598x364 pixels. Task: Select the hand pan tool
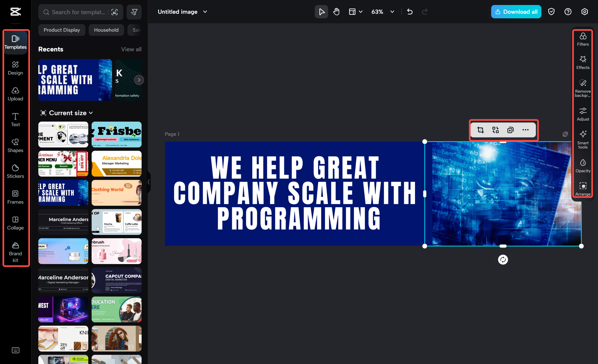coord(336,12)
